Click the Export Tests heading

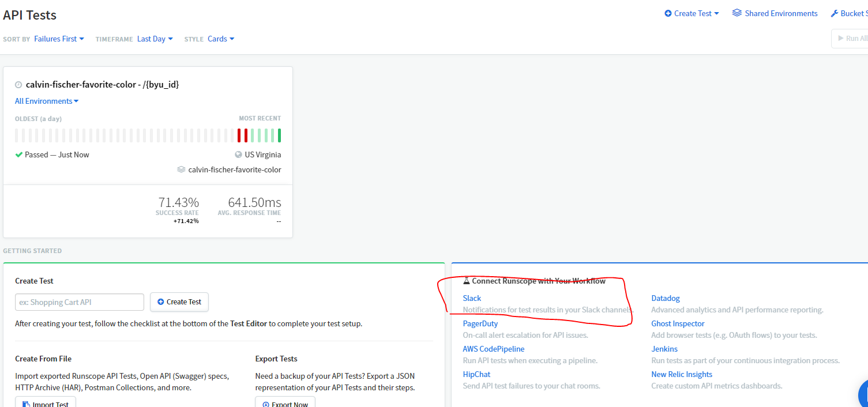[x=276, y=359]
